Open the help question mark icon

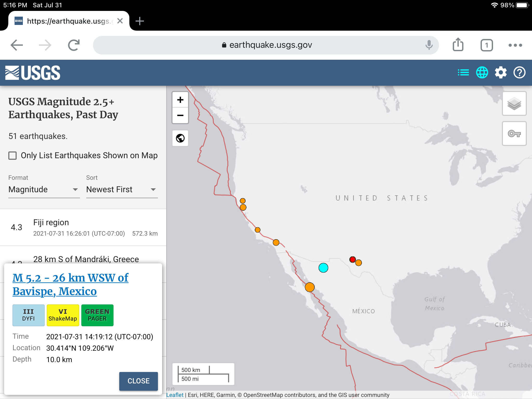pyautogui.click(x=519, y=72)
